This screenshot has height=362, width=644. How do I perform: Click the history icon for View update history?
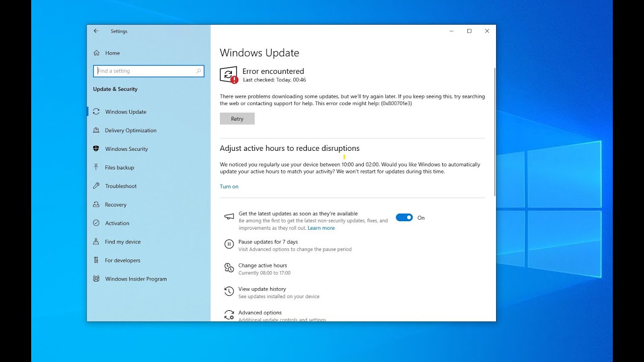pos(229,292)
